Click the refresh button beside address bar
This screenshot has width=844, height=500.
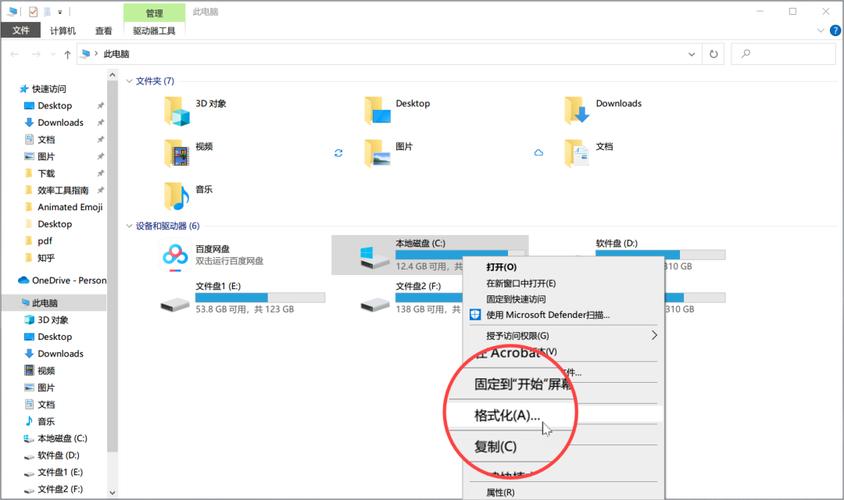(713, 54)
